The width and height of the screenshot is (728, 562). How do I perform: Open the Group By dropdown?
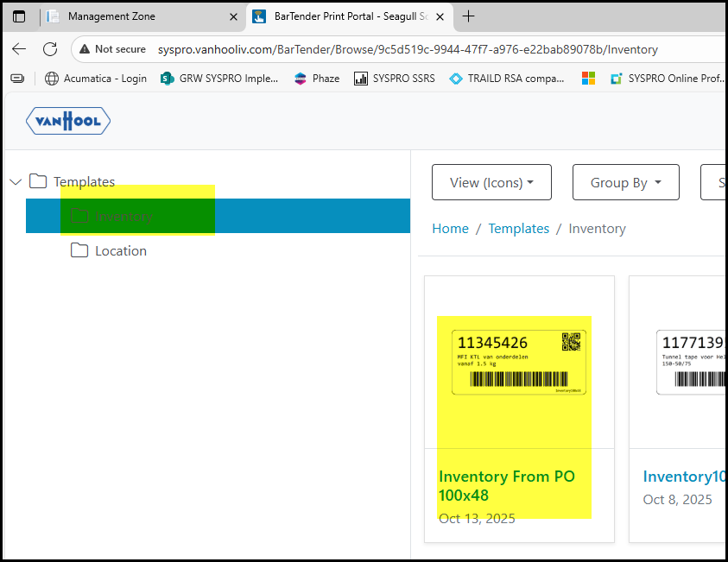625,182
